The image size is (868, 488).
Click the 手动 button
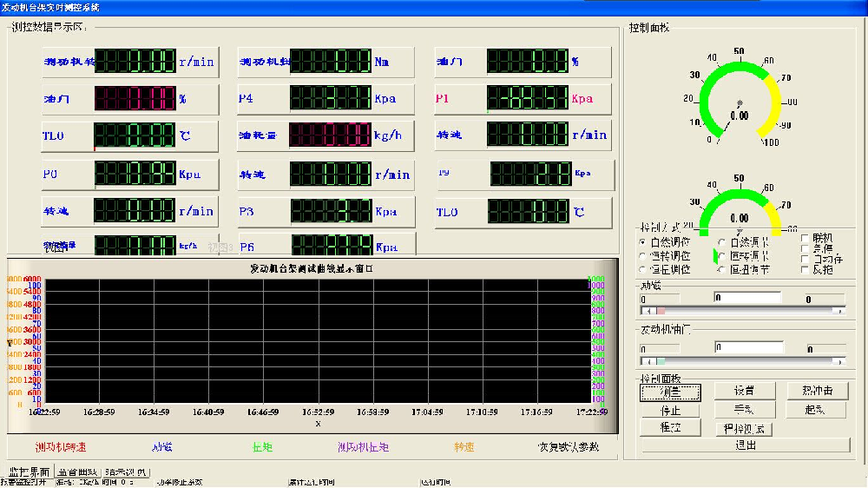(744, 409)
